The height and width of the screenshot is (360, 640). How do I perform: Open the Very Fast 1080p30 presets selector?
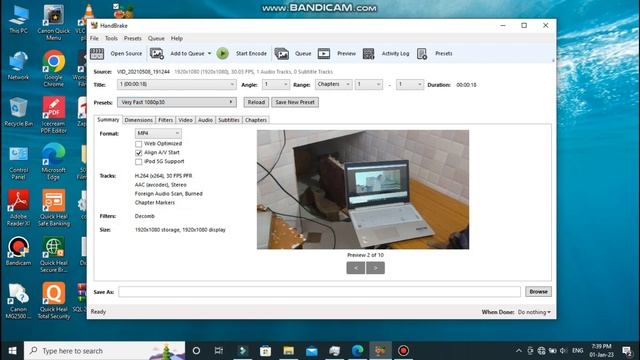[176, 102]
